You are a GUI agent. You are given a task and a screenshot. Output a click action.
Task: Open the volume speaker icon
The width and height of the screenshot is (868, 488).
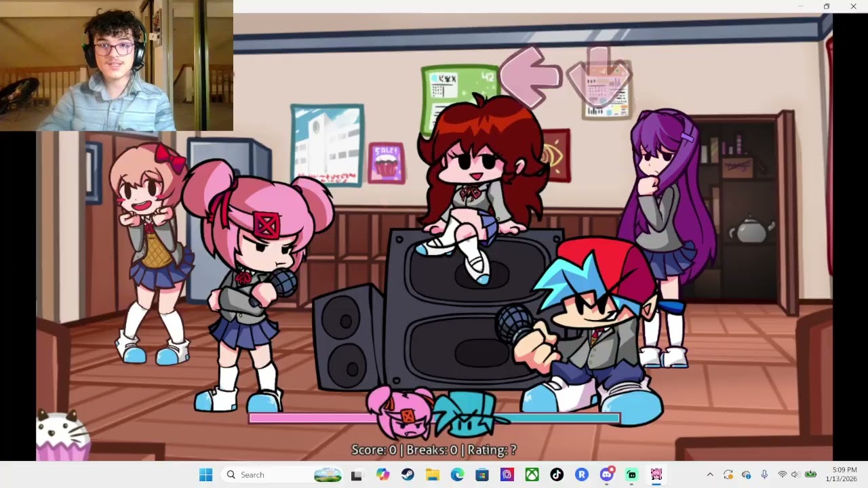(795, 475)
